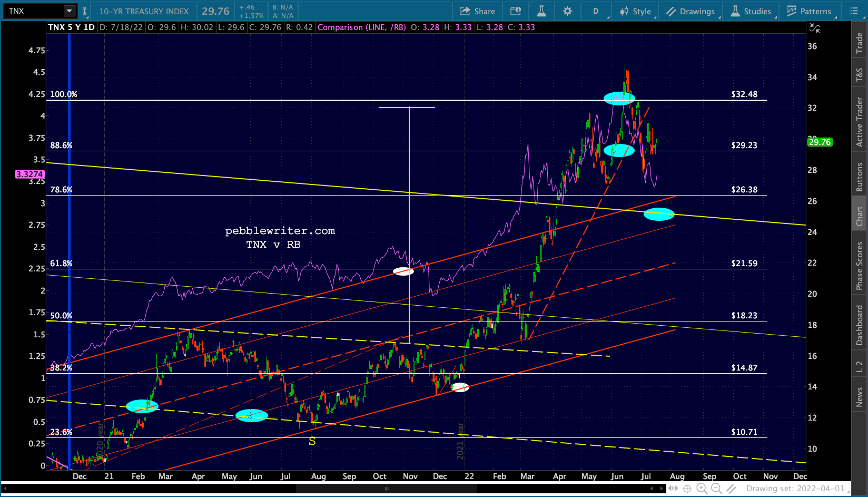Click the Studies button
The image size is (868, 497).
tap(751, 11)
